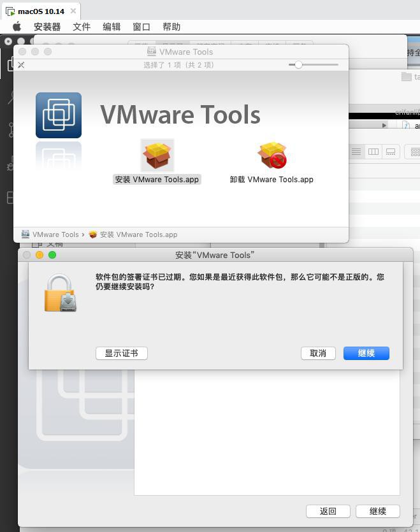The height and width of the screenshot is (532, 420).
Task: Zoom the 安装 VMware Tools installer window
Action: [x=52, y=255]
